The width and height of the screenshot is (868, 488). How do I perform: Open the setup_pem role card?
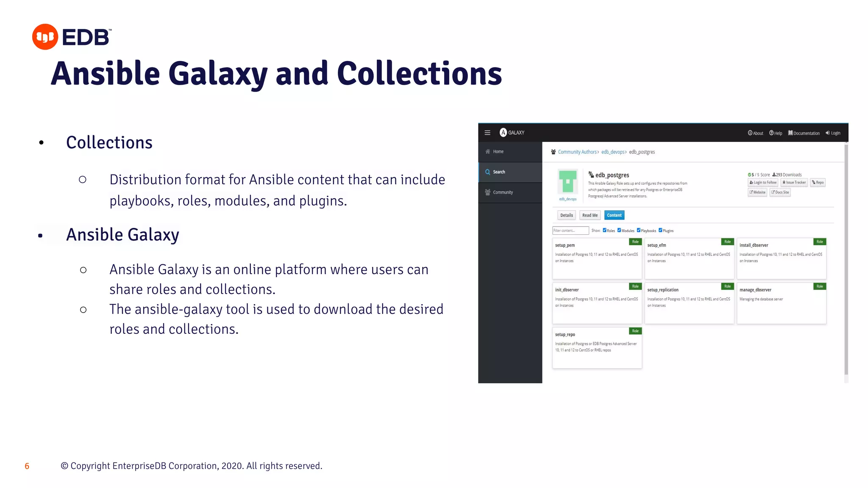[x=597, y=258]
